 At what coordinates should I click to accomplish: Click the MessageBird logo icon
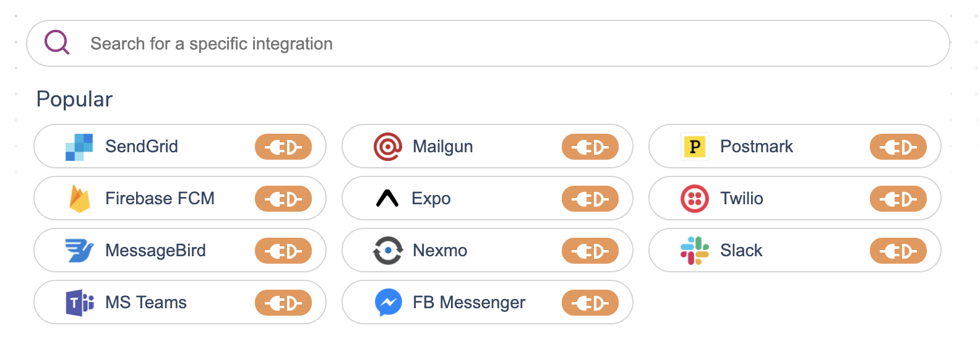point(80,250)
